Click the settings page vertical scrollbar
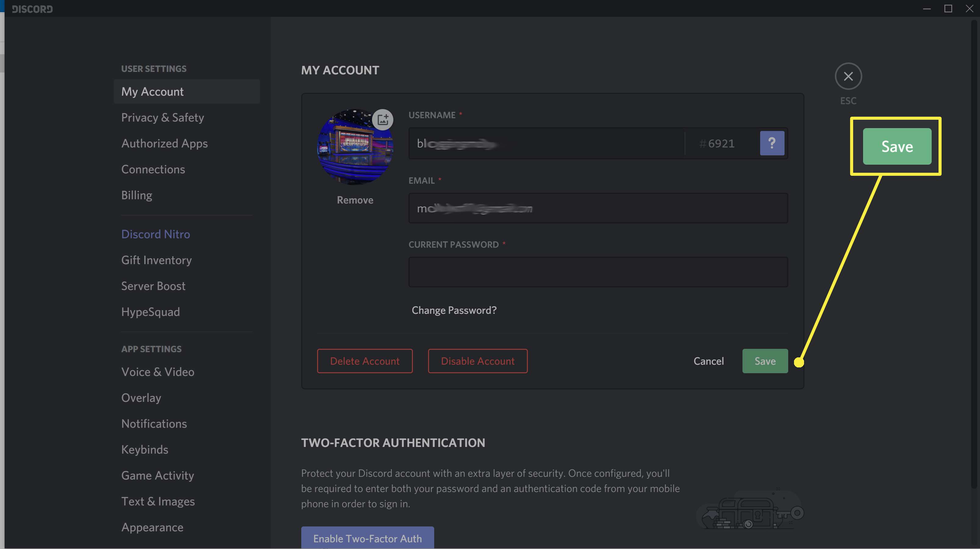The height and width of the screenshot is (549, 980). coord(974,255)
